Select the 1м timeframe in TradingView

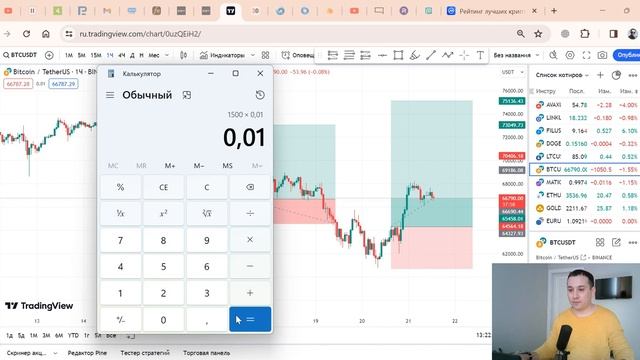(69, 55)
